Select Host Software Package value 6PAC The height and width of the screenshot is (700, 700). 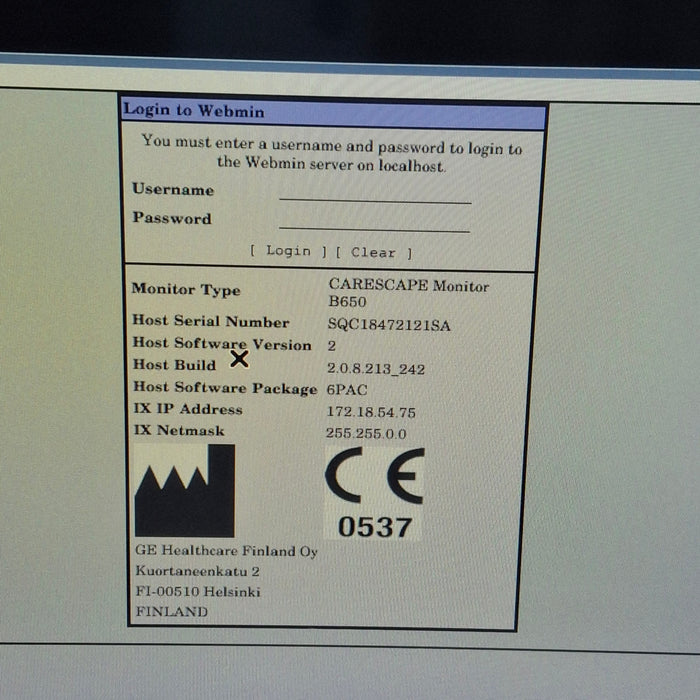coord(347,390)
